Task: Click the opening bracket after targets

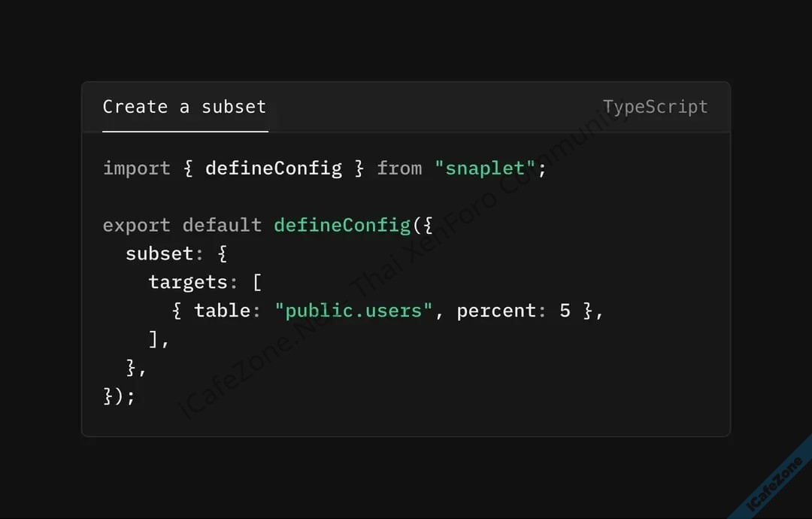Action: [256, 282]
